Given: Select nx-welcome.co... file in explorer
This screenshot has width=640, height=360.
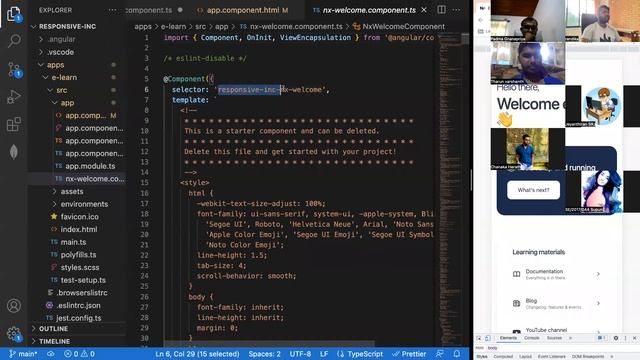Looking at the screenshot, I should [x=94, y=179].
